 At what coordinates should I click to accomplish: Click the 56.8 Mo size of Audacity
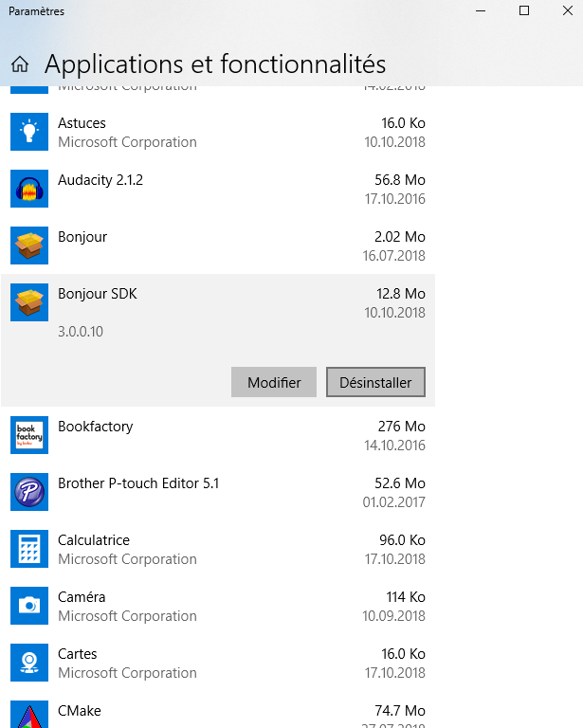tap(400, 180)
